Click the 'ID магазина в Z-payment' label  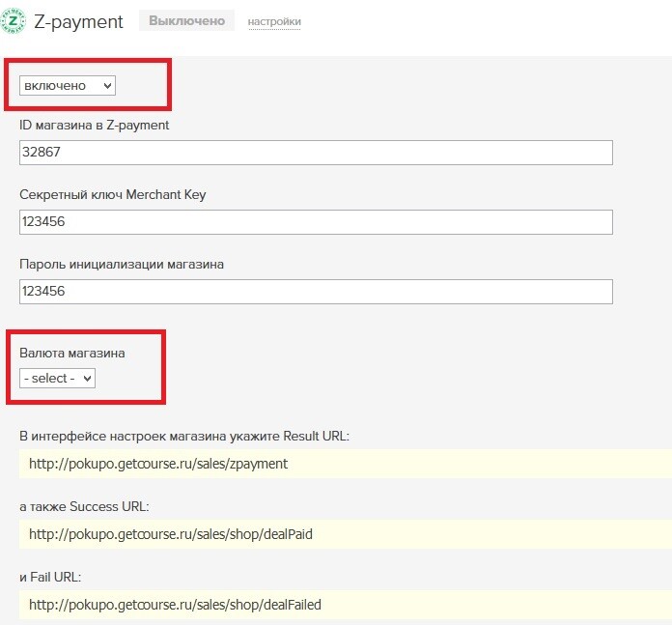click(95, 126)
